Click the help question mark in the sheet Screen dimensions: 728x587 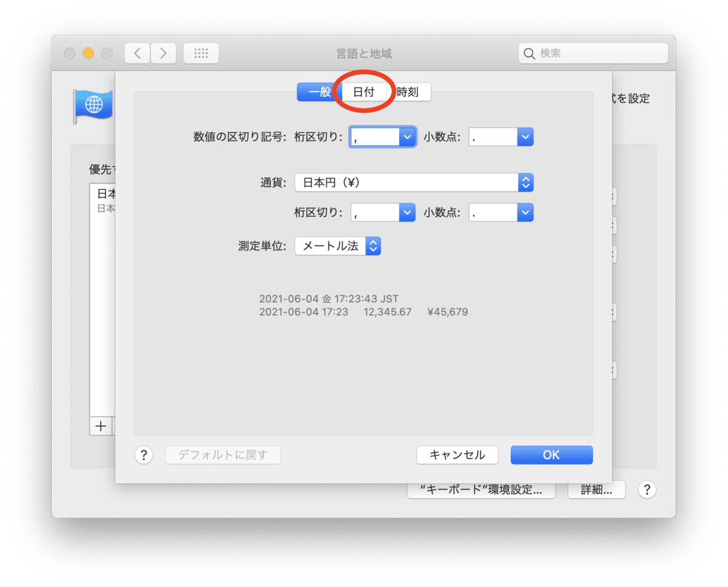144,455
